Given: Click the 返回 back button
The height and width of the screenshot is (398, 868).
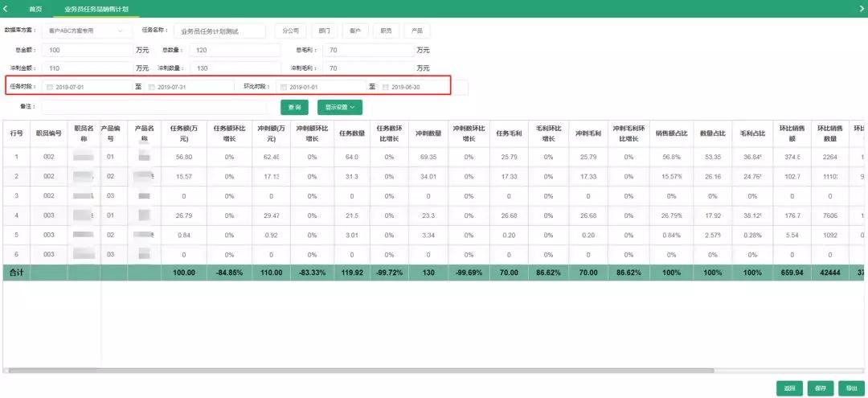Looking at the screenshot, I should pyautogui.click(x=789, y=388).
